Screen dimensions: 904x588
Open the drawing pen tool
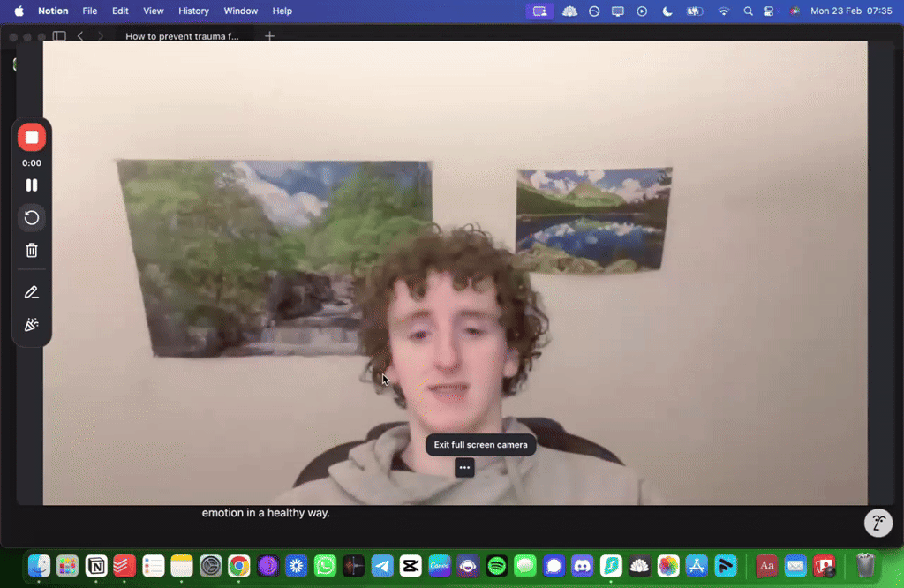pos(32,292)
